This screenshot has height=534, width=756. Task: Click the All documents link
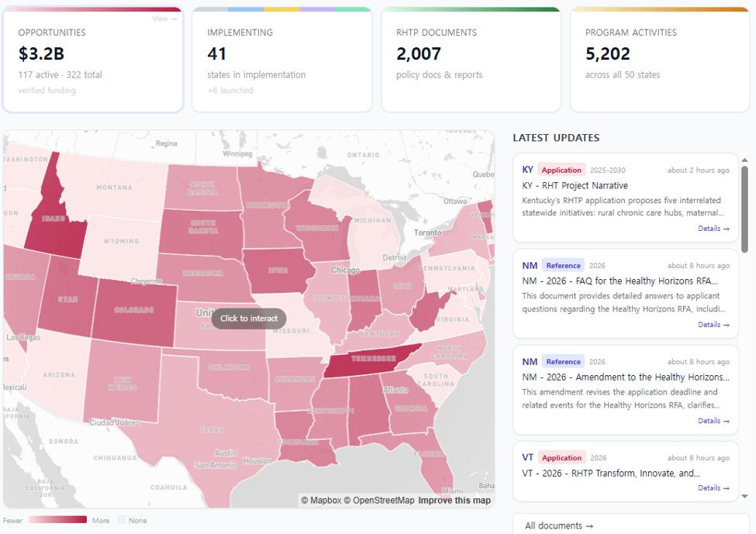point(559,525)
